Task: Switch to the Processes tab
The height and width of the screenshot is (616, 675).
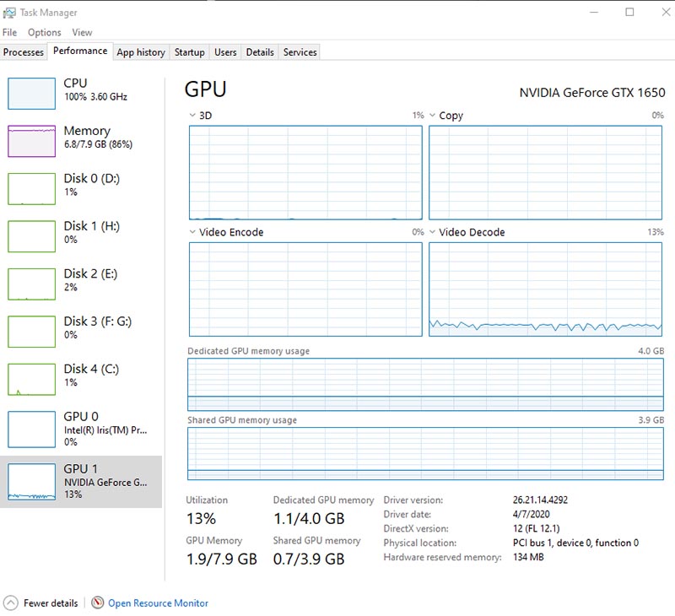Action: pyautogui.click(x=24, y=52)
